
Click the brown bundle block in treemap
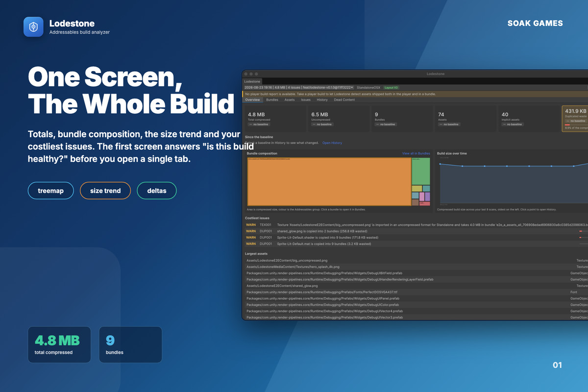point(415,202)
